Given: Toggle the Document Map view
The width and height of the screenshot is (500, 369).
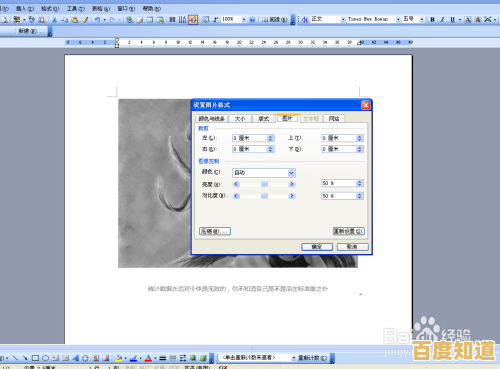Looking at the screenshot, I should coord(205,20).
